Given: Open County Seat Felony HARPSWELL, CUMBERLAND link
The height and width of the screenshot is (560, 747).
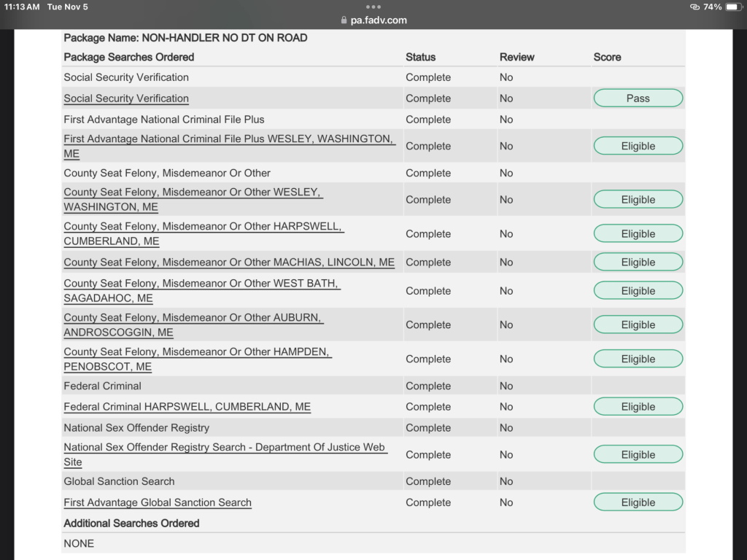Looking at the screenshot, I should coord(203,227).
